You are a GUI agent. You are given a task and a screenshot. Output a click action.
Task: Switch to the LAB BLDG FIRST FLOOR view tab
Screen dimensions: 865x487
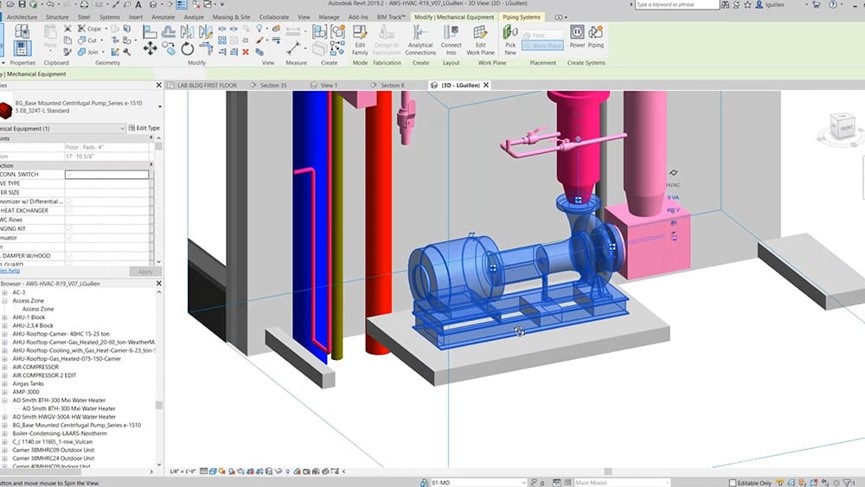207,85
